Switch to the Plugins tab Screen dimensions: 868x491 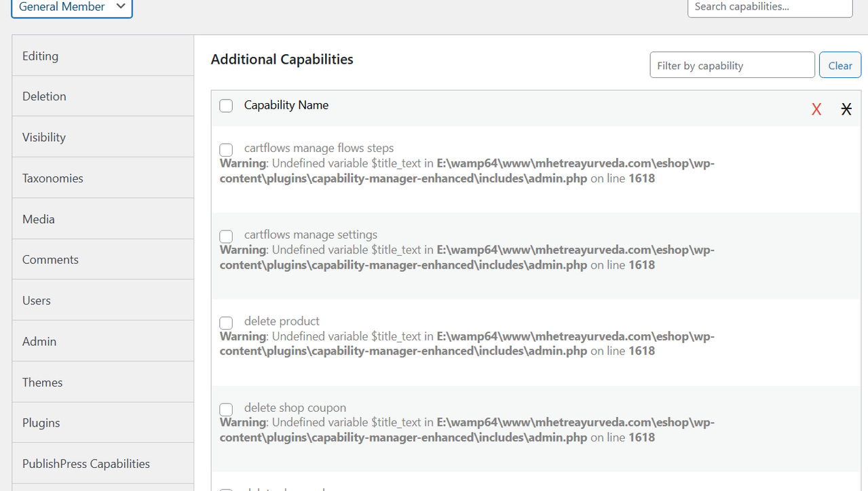pyautogui.click(x=103, y=423)
